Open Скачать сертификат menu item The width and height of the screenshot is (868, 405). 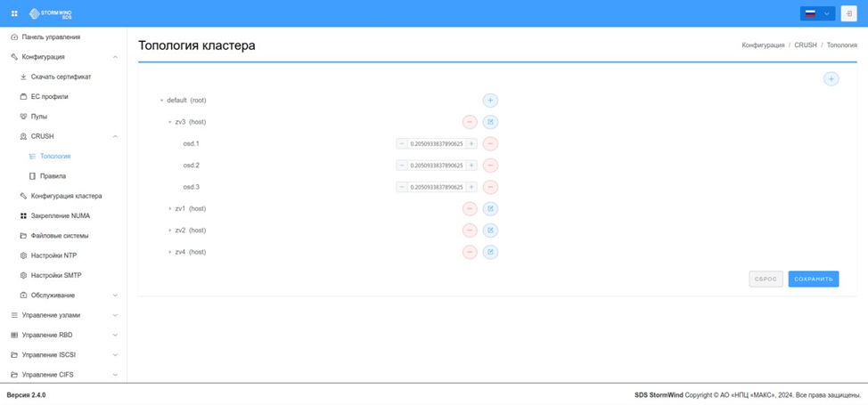(x=61, y=77)
